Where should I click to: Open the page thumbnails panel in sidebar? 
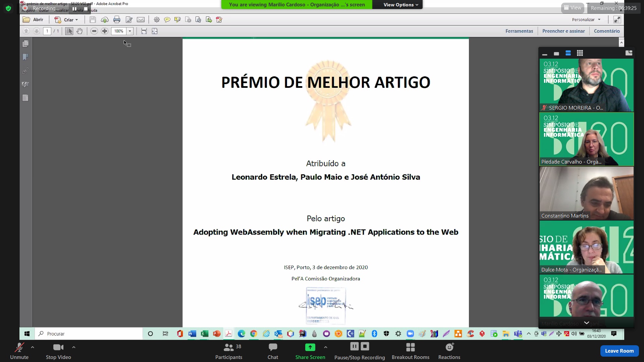[x=25, y=44]
